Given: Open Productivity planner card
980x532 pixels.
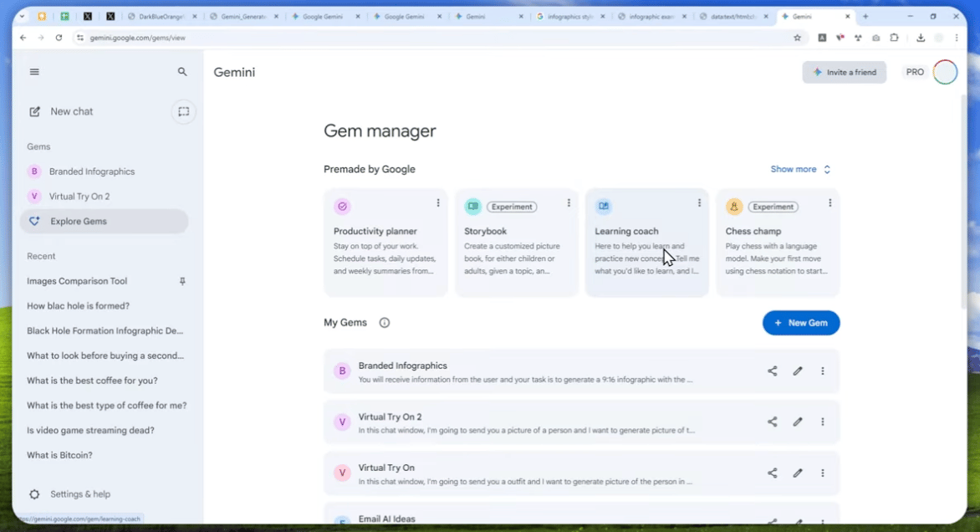Looking at the screenshot, I should (385, 243).
